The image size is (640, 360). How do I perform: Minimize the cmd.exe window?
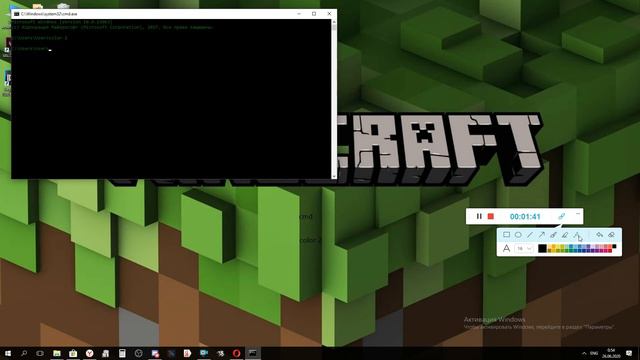[299, 13]
